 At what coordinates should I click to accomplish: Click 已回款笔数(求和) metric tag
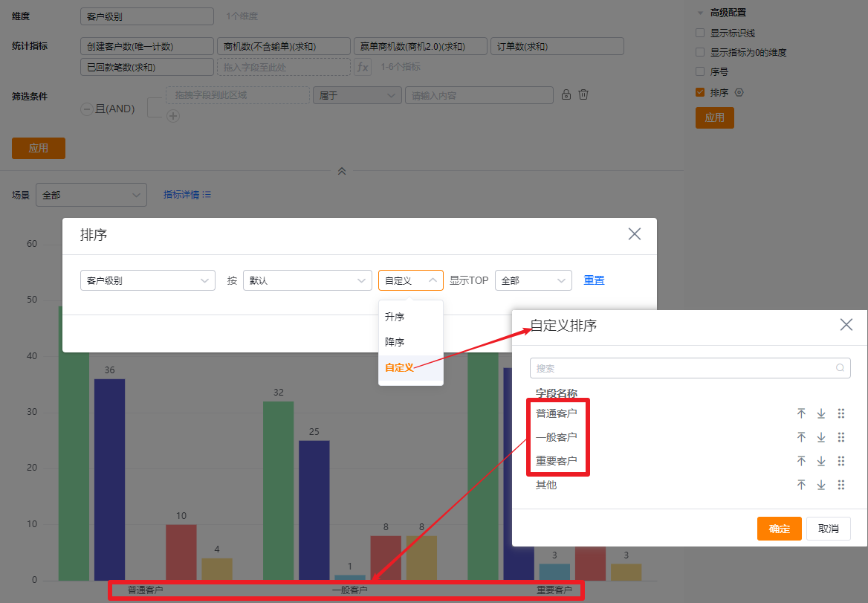pos(146,67)
